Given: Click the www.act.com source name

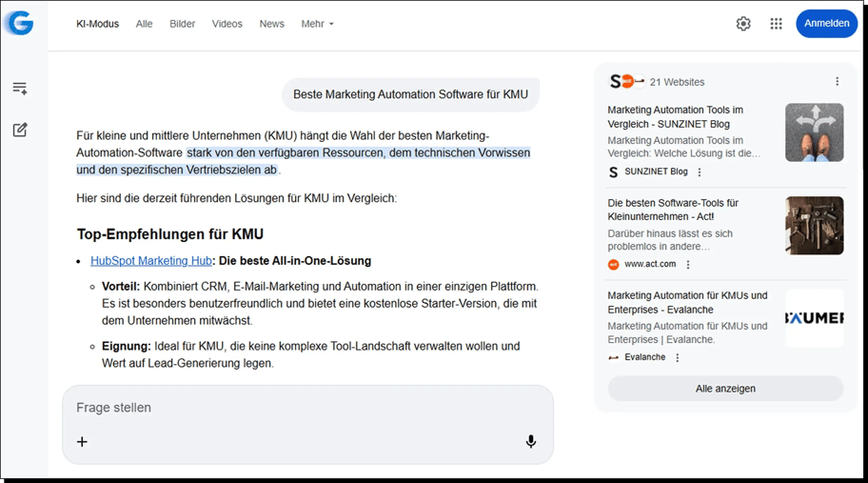Looking at the screenshot, I should click(650, 264).
